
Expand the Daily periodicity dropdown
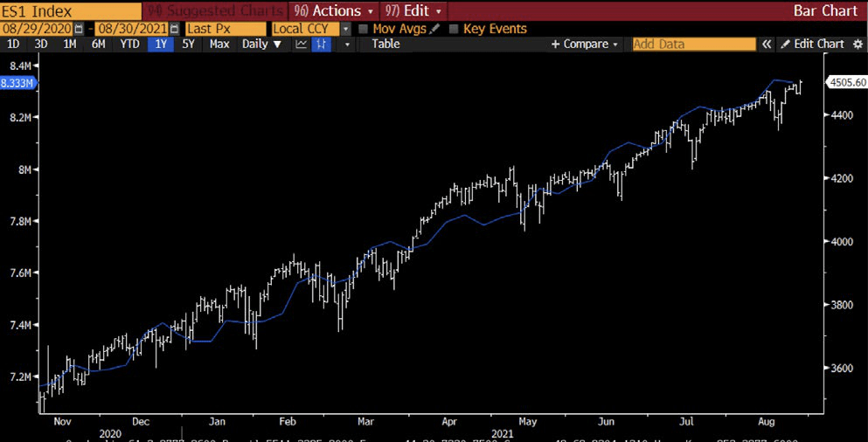[x=262, y=44]
